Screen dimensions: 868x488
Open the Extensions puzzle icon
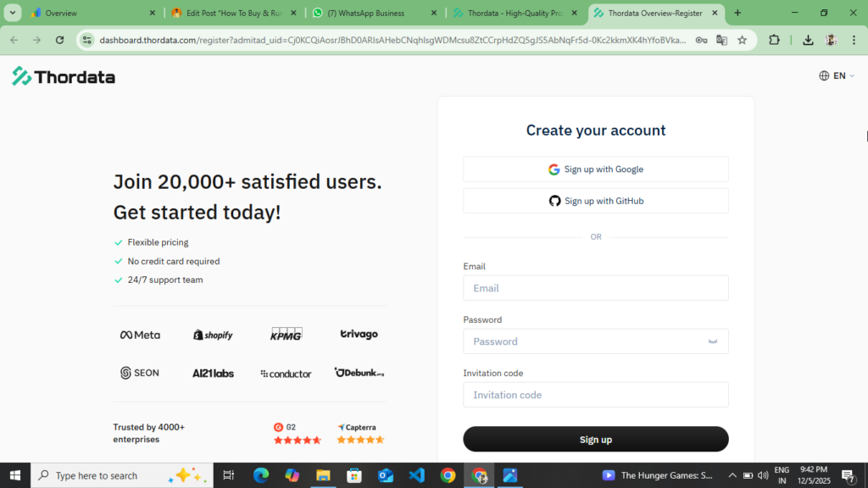click(x=774, y=40)
